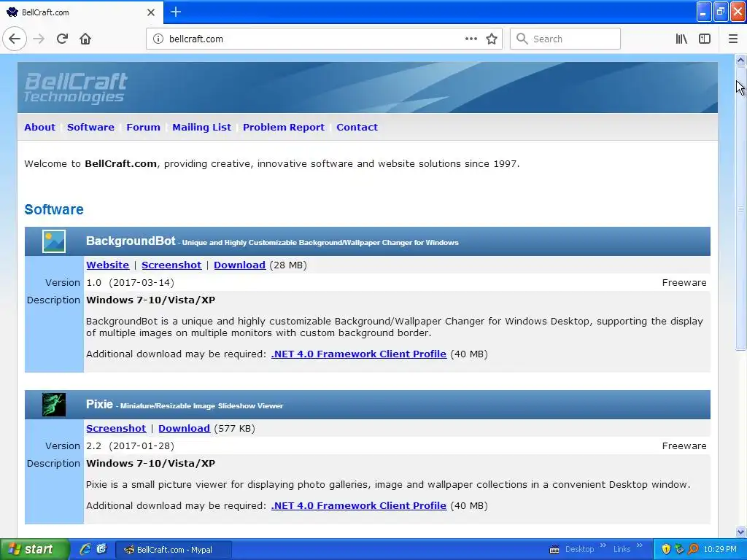Open the Windows Start menu
The width and height of the screenshot is (747, 560).
(35, 549)
